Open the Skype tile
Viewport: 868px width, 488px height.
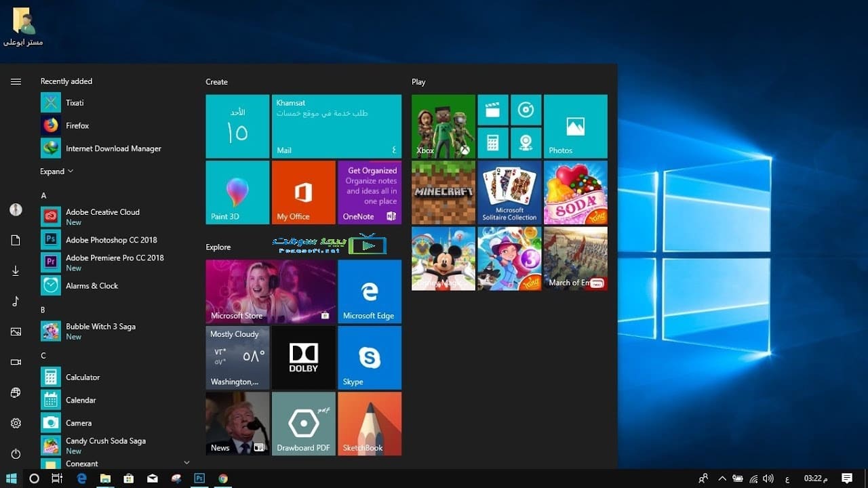(x=370, y=357)
